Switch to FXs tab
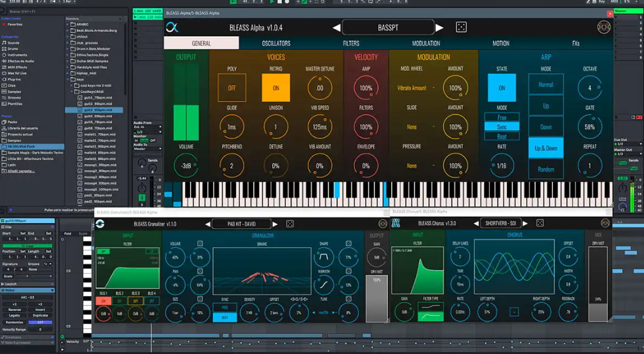644x354 pixels. coord(575,43)
